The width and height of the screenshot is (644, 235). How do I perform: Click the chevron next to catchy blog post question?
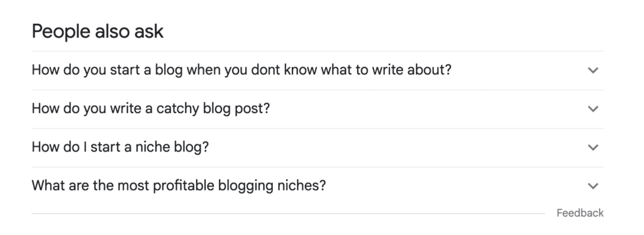click(592, 109)
